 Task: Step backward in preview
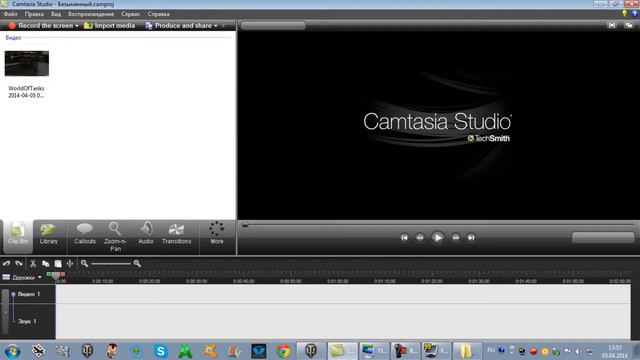420,238
